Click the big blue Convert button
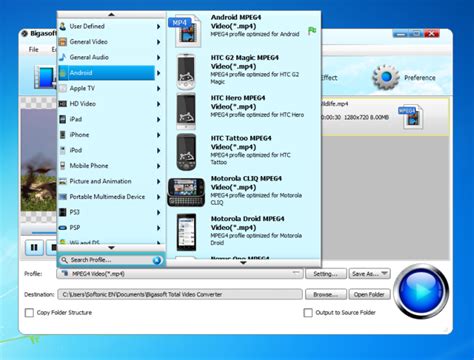The image size is (474, 360). click(421, 291)
